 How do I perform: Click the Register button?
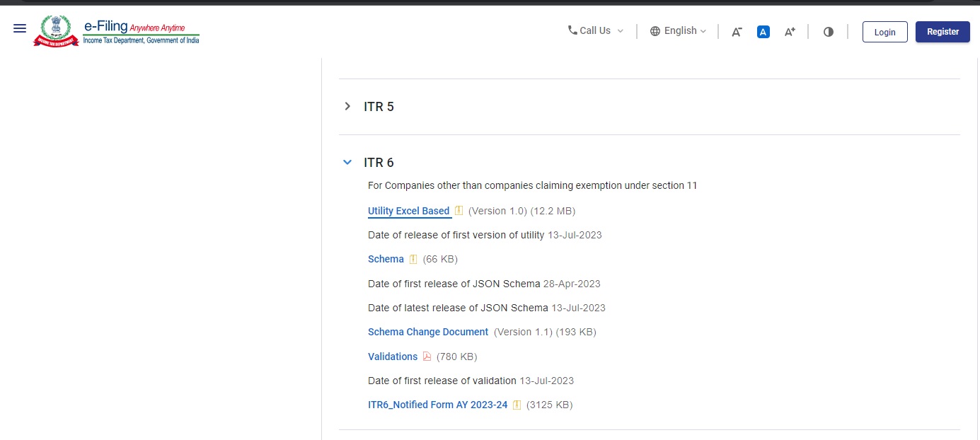click(x=942, y=31)
